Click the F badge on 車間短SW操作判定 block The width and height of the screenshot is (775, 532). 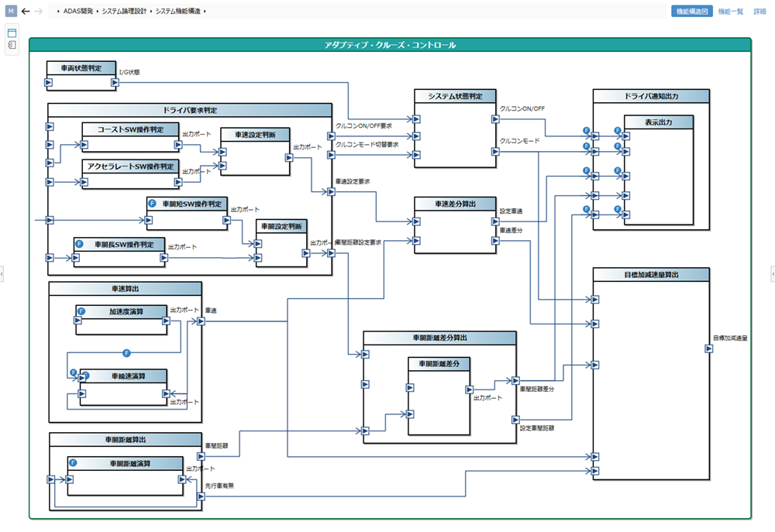tap(153, 203)
